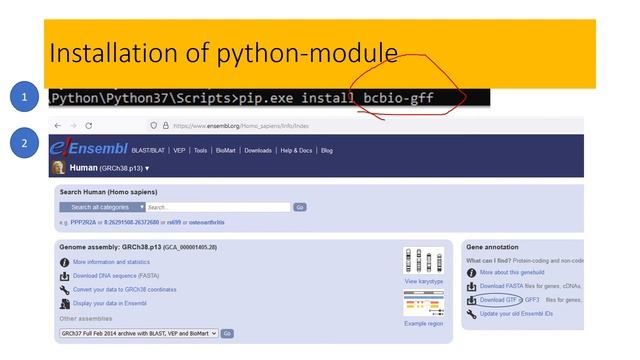
Task: Open the Human GRCh38.p13 species dropdown
Action: tap(109, 168)
